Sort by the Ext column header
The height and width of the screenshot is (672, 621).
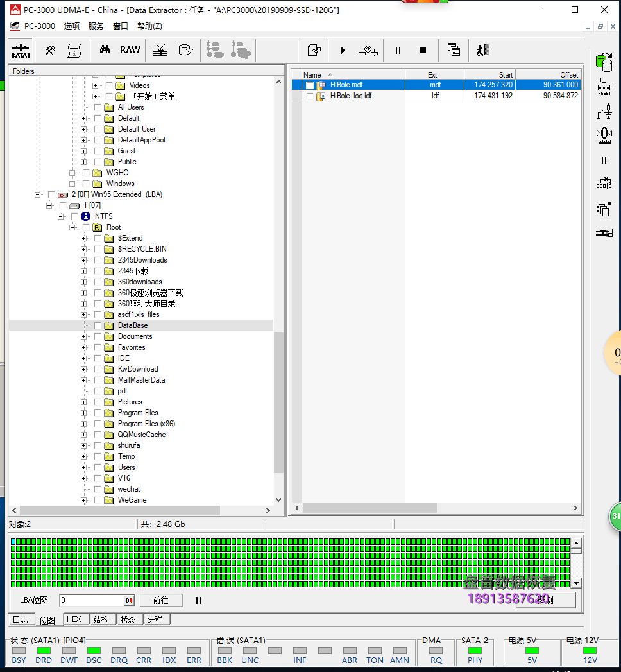pyautogui.click(x=434, y=74)
